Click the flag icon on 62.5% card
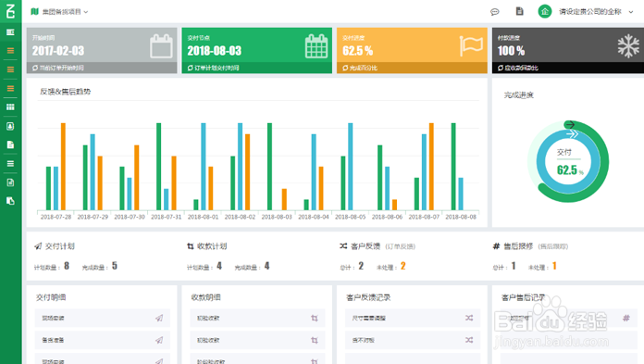Viewport: 644px width, 364px height. tap(471, 45)
